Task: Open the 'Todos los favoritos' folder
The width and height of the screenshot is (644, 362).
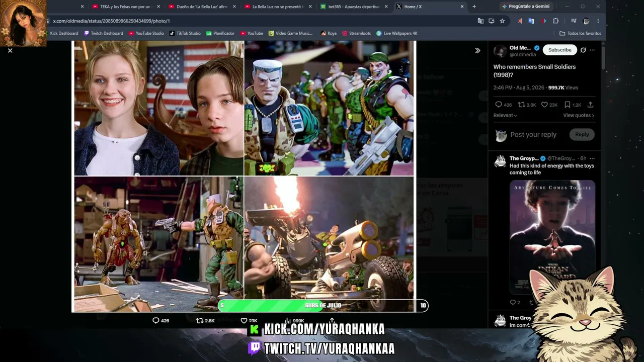Action: coord(580,33)
